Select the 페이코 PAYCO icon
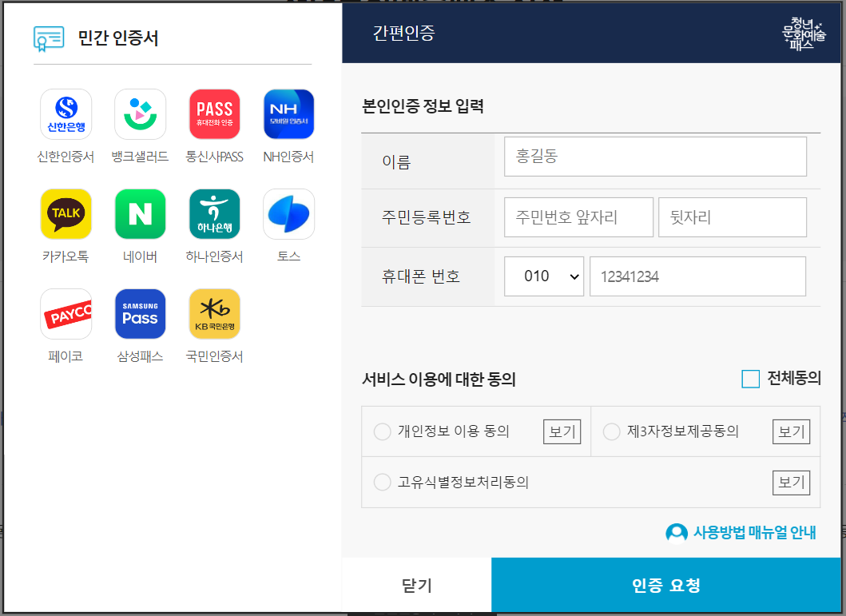The image size is (846, 616). coord(66,313)
